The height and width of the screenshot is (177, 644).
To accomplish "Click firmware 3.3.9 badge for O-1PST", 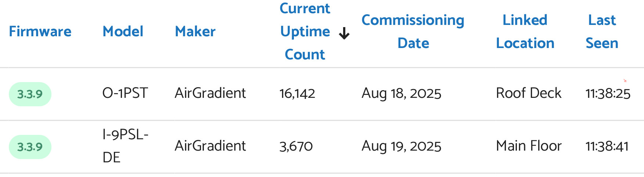I will [x=30, y=94].
